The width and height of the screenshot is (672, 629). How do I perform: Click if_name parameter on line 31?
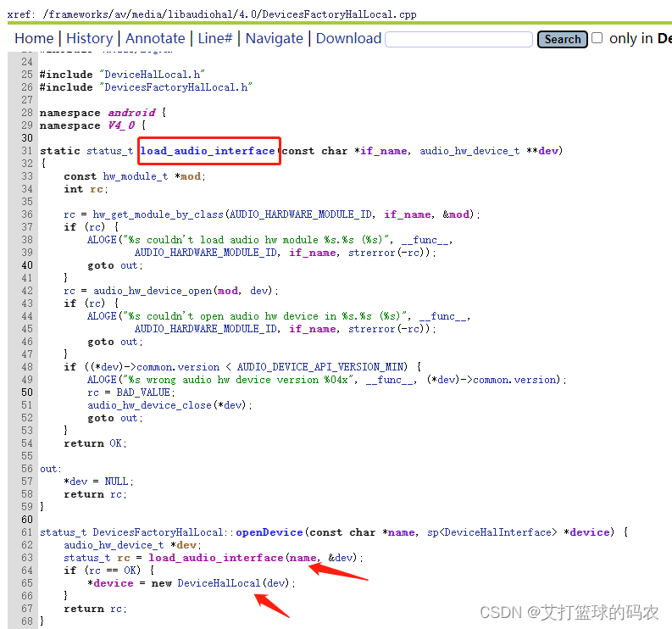384,151
